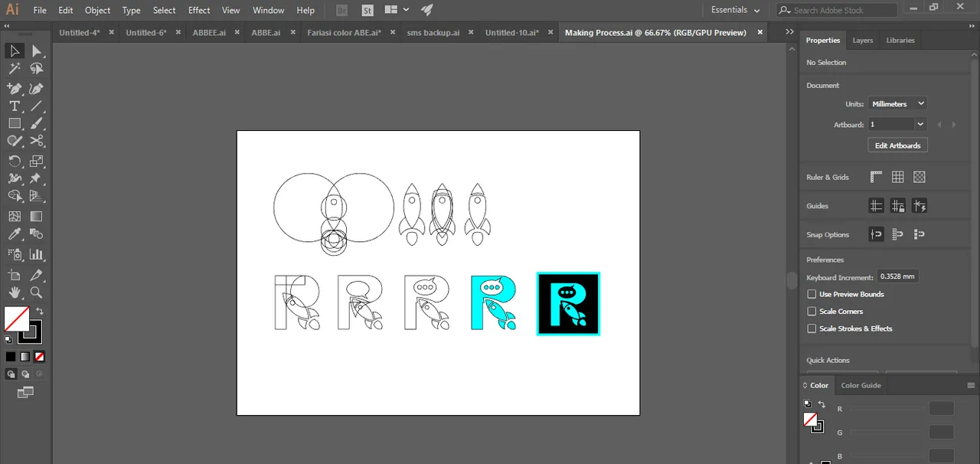Select the Eyedropper tool
Viewport: 980px width, 464px height.
coord(15,235)
